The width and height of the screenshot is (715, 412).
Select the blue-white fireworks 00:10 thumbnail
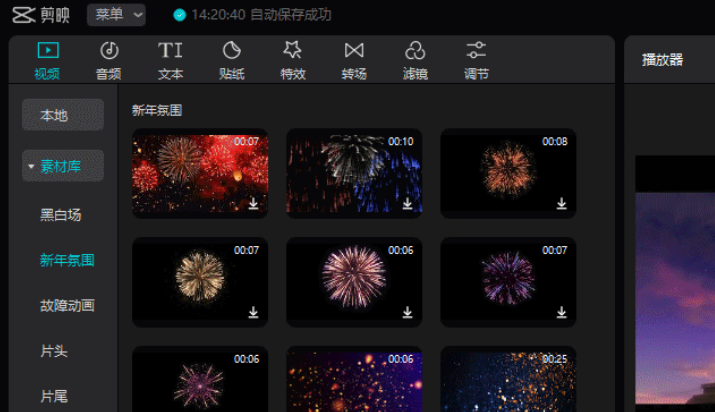[x=354, y=173]
